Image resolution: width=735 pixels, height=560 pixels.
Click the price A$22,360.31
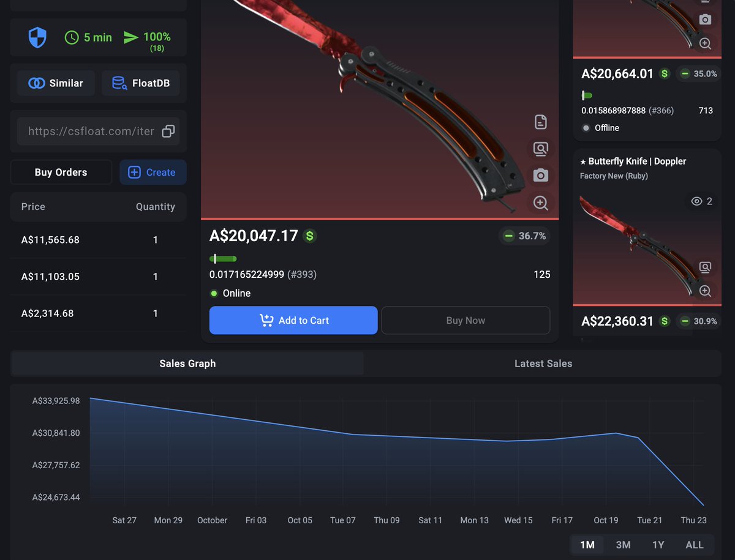tap(617, 321)
